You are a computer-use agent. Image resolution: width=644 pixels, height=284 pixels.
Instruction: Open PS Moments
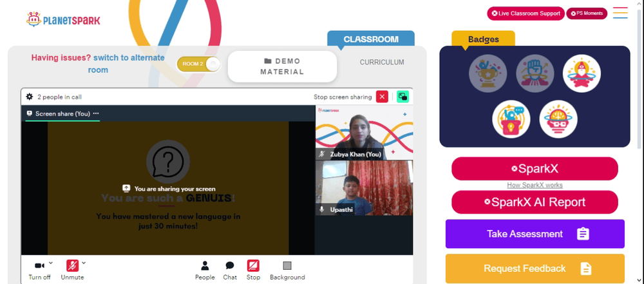587,14
